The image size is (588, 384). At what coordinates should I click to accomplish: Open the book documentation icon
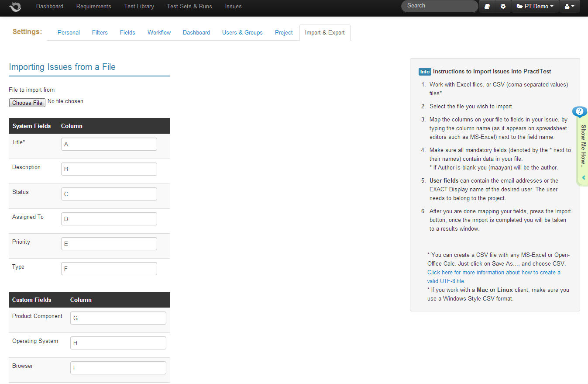(487, 7)
